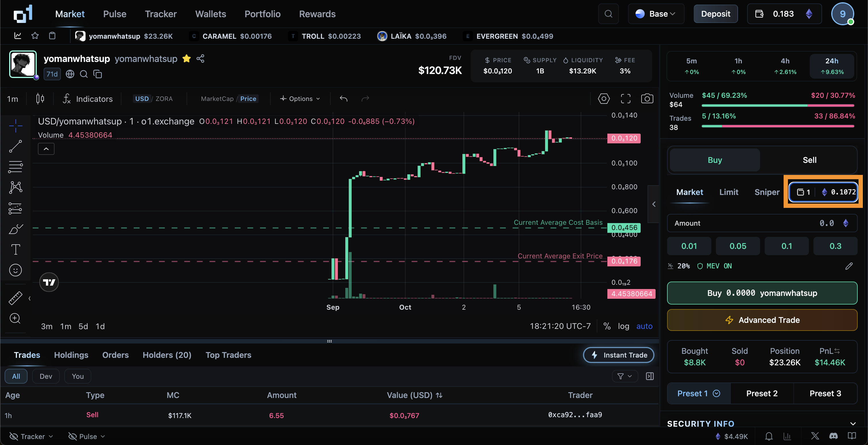Enter fullscreen chart mode
The height and width of the screenshot is (445, 868).
pyautogui.click(x=625, y=99)
